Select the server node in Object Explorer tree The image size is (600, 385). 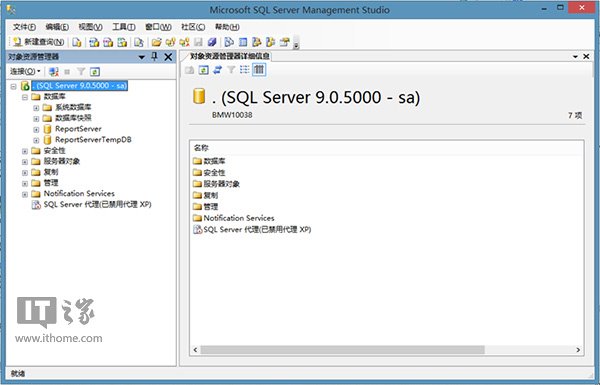tap(79, 85)
